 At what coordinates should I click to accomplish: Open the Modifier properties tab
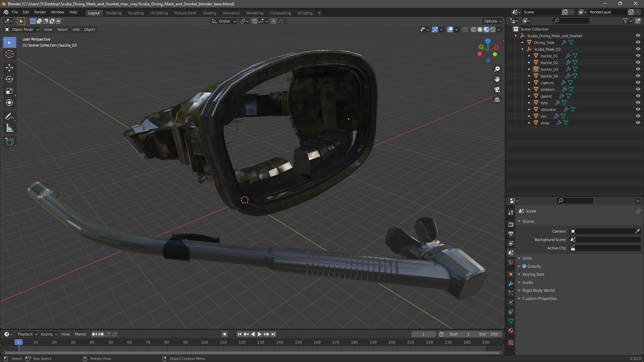point(511,284)
